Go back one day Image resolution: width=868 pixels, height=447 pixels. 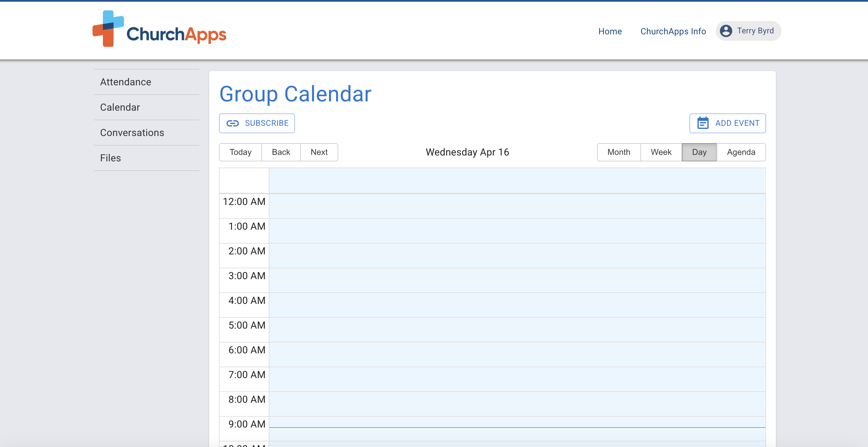[281, 152]
